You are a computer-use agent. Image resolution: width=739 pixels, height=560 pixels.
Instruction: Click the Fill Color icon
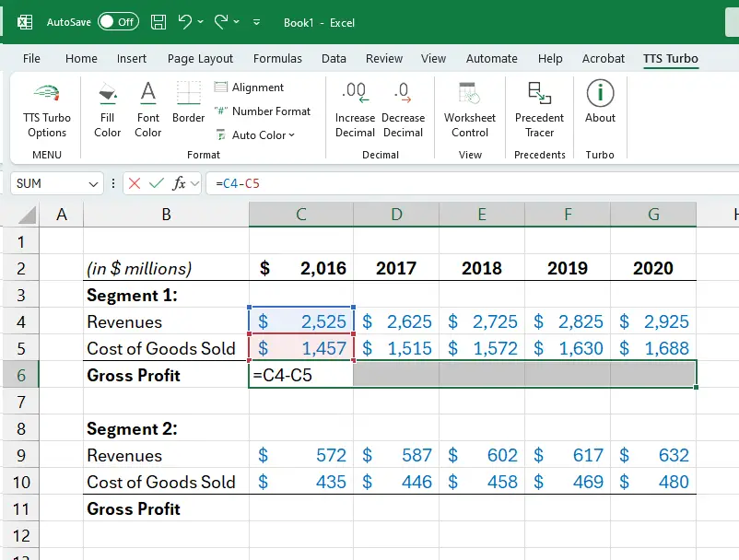tap(107, 110)
